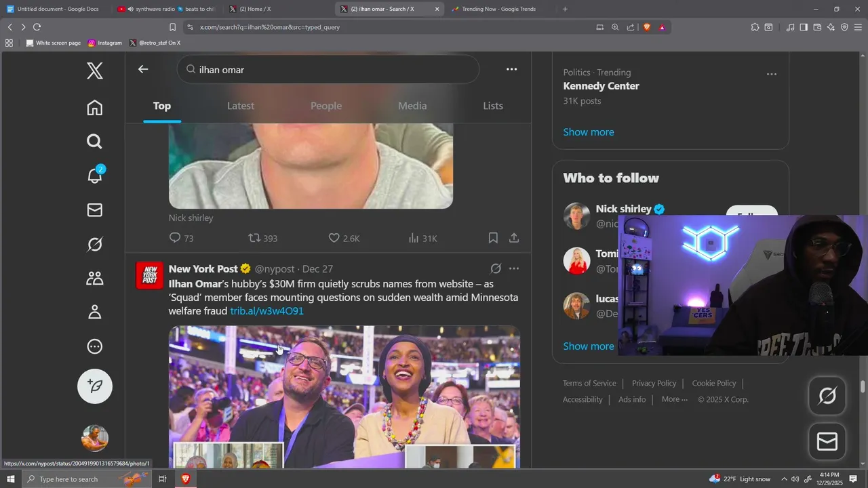Open New York Post profile avatar
The width and height of the screenshot is (868, 488).
point(150,275)
